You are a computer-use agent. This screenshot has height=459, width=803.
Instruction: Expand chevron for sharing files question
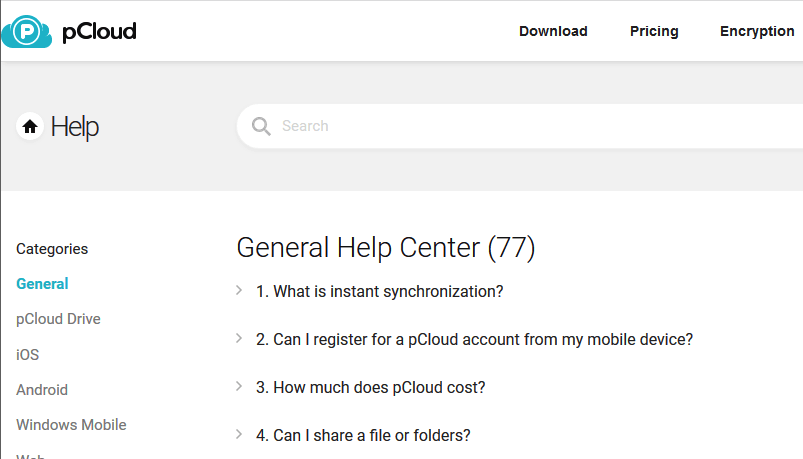[x=239, y=434]
